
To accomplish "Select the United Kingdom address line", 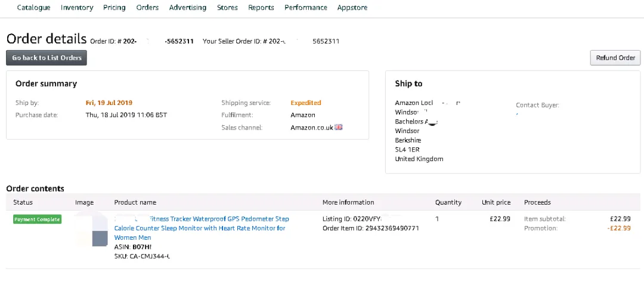I will pos(419,159).
